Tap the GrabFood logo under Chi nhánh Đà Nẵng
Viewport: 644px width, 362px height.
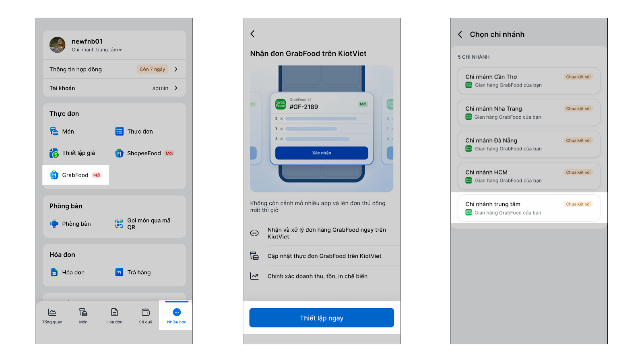point(469,149)
